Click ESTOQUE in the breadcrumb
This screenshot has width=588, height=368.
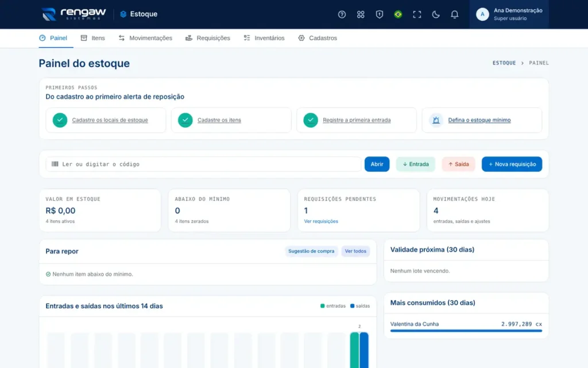click(504, 63)
